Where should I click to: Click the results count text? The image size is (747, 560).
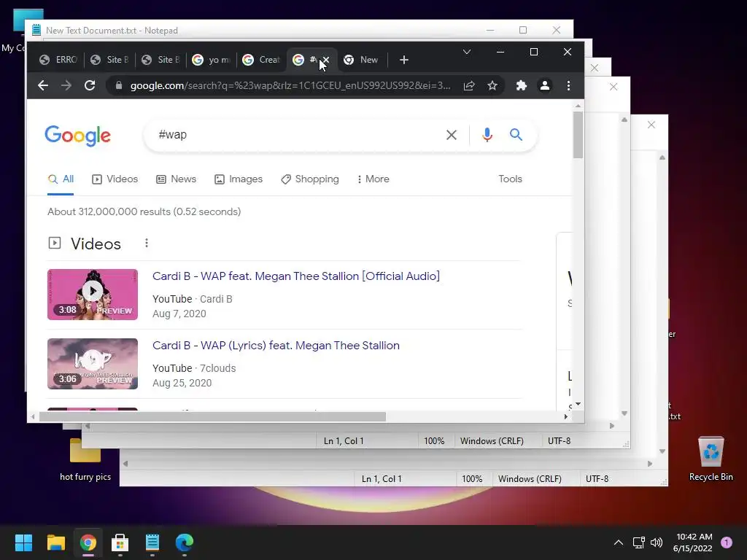coord(144,212)
